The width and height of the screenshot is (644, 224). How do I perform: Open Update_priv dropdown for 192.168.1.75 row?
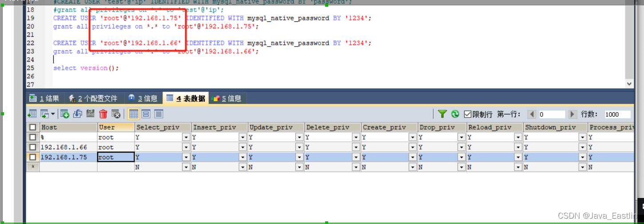coord(299,157)
